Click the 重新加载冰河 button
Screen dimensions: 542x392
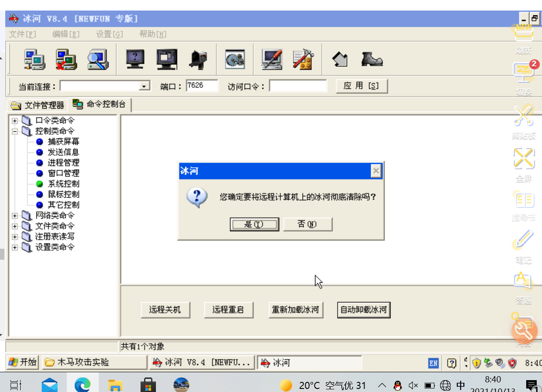296,309
